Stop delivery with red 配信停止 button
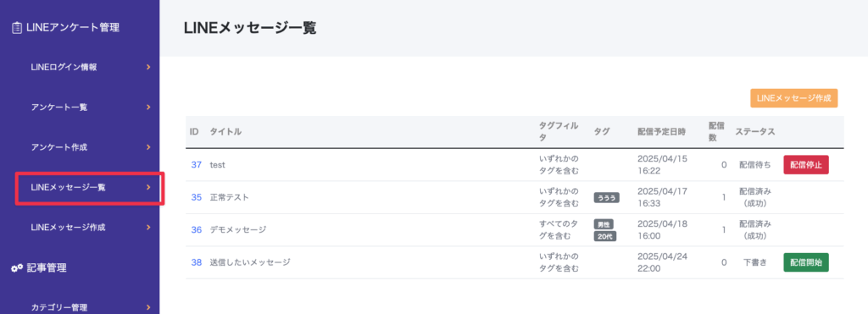Viewport: 868px width, 314px height. tap(806, 165)
